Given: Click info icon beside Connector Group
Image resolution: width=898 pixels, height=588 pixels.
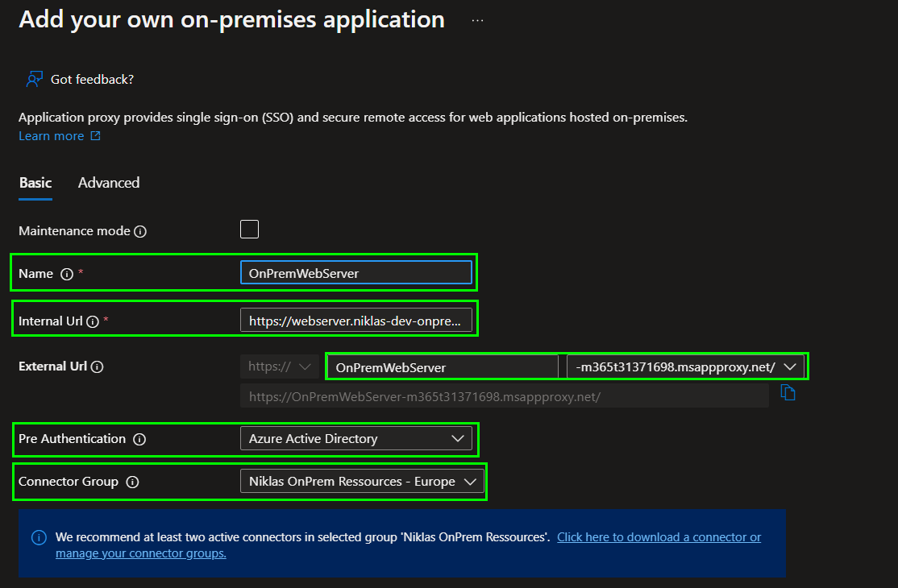Looking at the screenshot, I should click(133, 482).
